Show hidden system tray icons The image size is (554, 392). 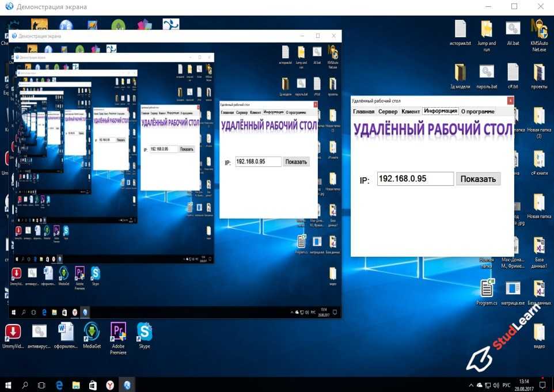pyautogui.click(x=471, y=385)
